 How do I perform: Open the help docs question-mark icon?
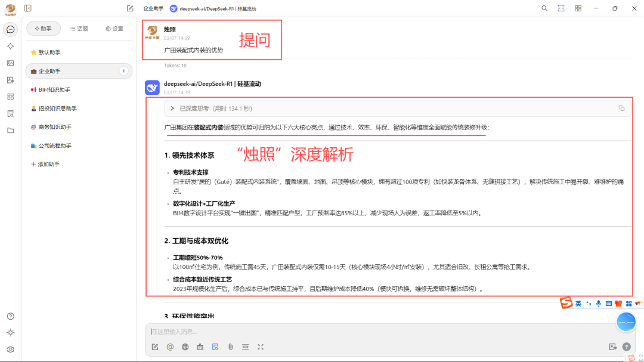coord(11,316)
